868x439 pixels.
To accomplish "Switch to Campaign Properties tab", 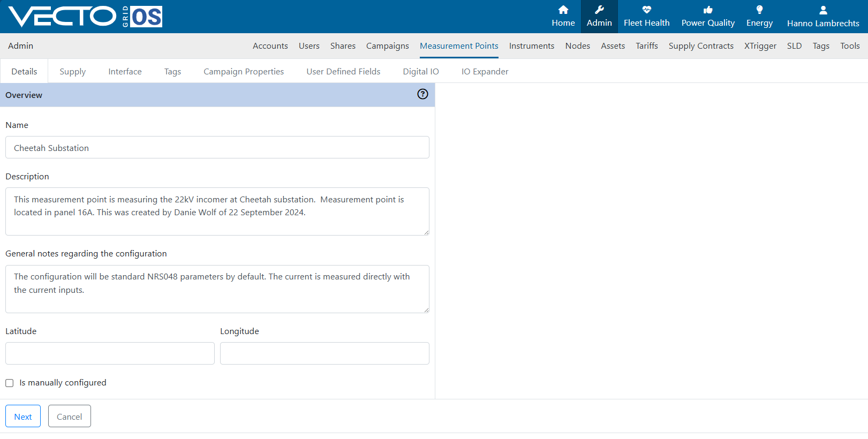I will (x=244, y=71).
